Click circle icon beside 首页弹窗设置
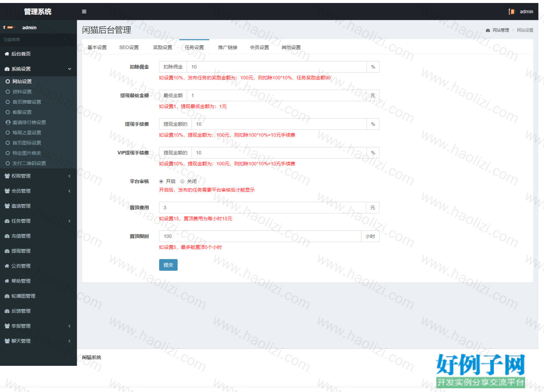544x392 pixels. (x=7, y=102)
